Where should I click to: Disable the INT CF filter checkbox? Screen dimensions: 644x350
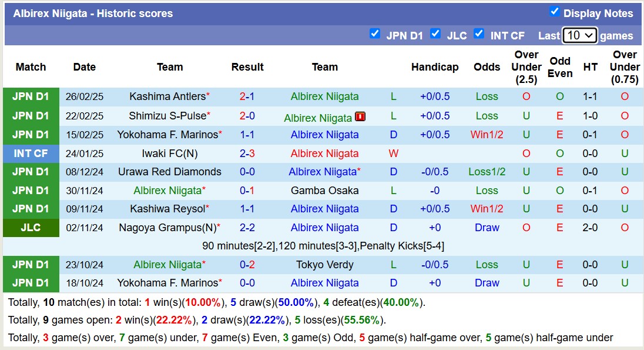(x=479, y=34)
